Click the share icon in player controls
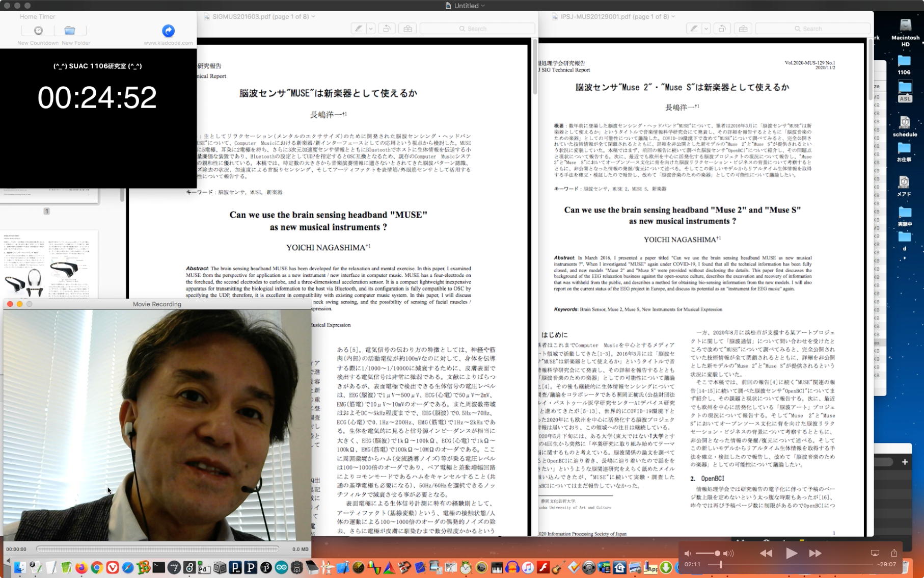This screenshot has height=578, width=924. pos(894,553)
